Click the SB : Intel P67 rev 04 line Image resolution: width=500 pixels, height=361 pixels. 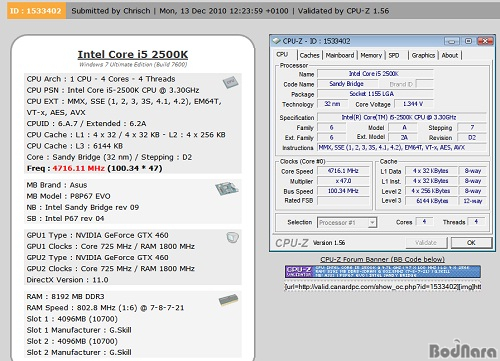[x=65, y=219]
